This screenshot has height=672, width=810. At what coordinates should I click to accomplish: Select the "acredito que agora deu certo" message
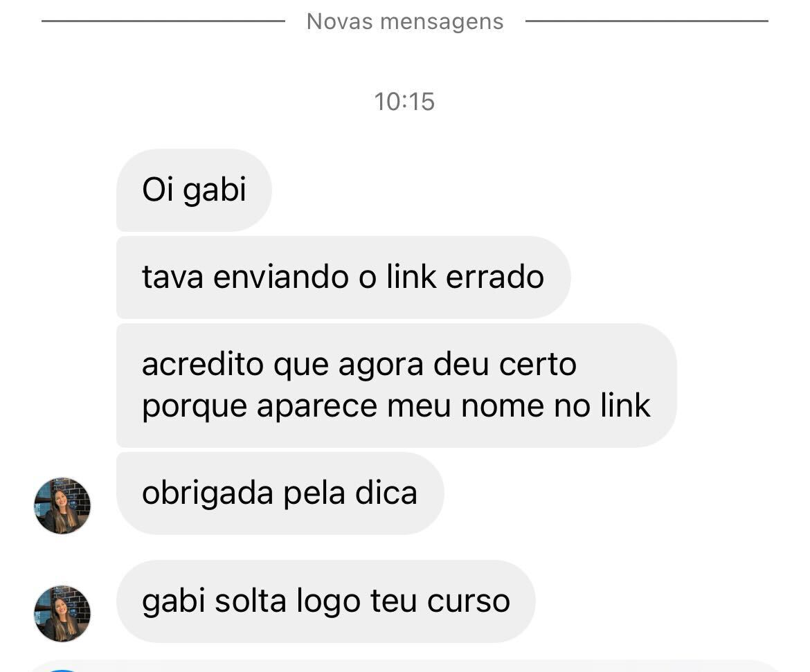[397, 385]
